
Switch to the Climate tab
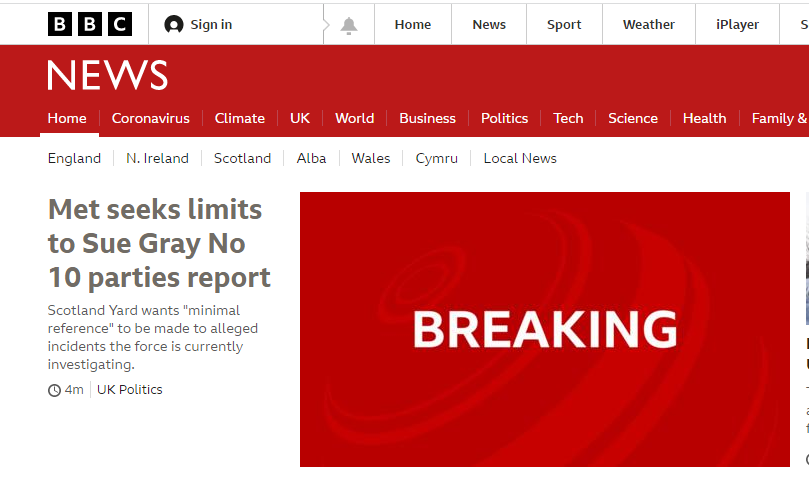(239, 118)
